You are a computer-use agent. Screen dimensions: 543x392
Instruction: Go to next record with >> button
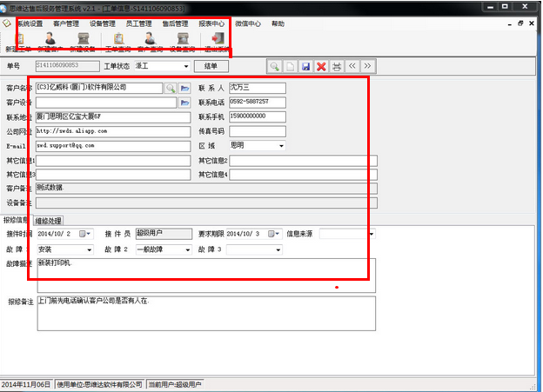click(x=368, y=66)
